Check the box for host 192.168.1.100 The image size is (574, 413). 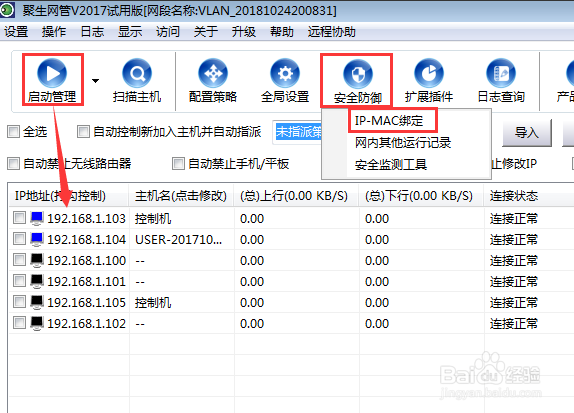(x=19, y=260)
